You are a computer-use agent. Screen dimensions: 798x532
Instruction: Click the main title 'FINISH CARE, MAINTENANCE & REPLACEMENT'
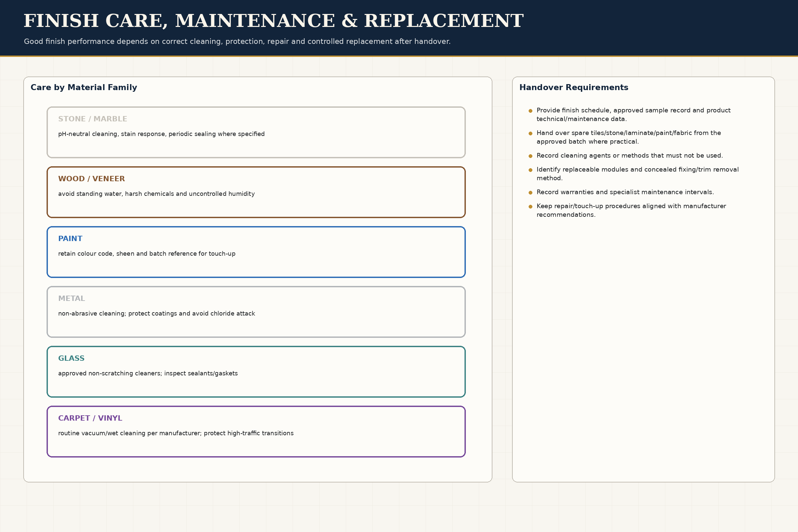point(273,21)
